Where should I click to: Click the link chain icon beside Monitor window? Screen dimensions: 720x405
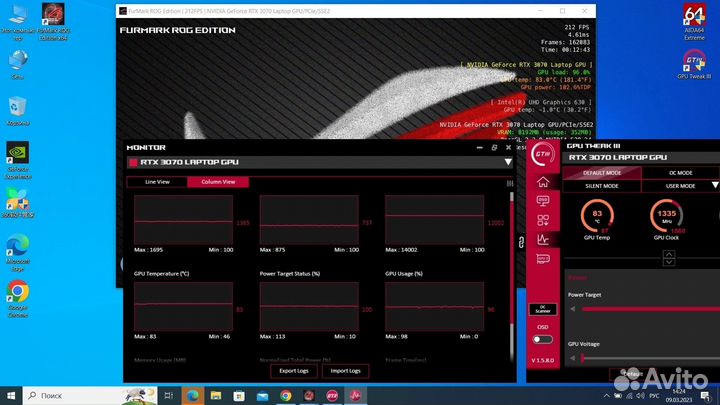(x=521, y=242)
